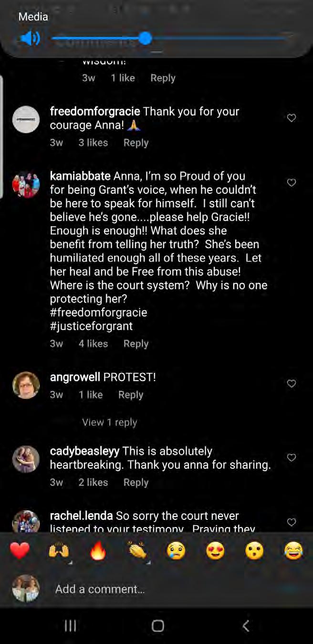Like freedomforgracie's comment with the heart

[292, 118]
